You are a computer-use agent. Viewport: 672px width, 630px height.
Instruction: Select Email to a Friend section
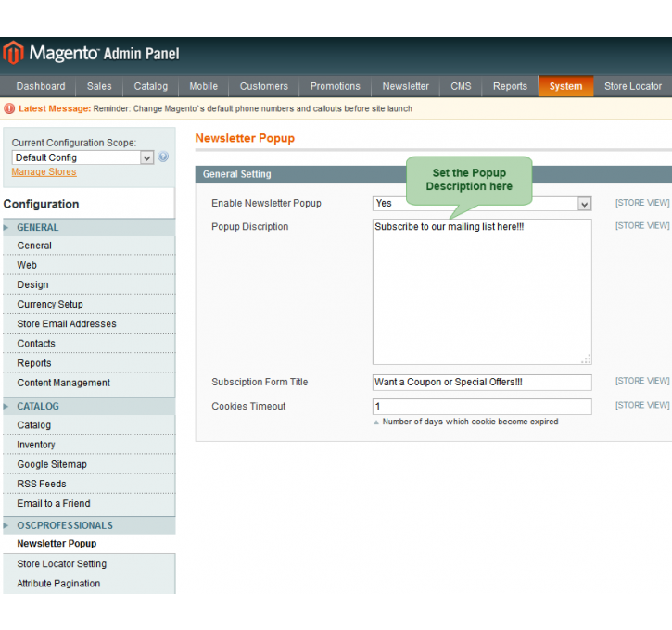pos(89,504)
